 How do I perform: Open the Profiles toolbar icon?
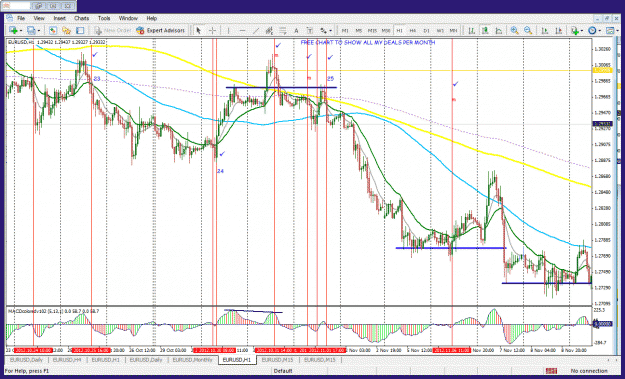(x=30, y=30)
